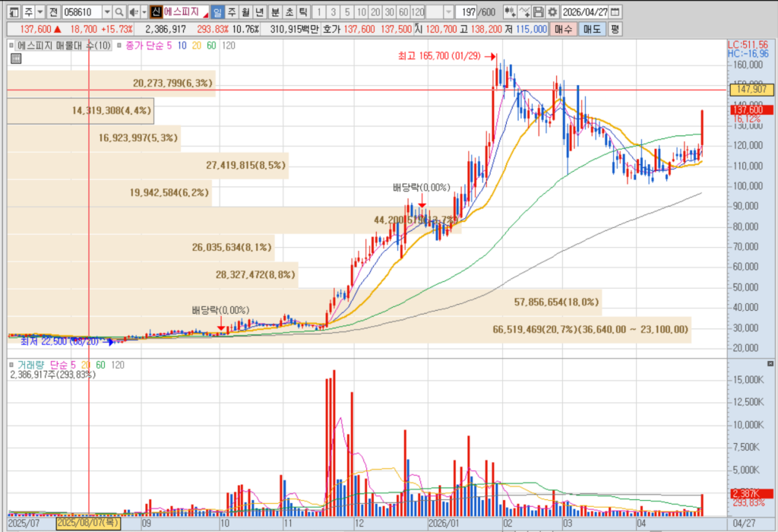
Task: Open the calendar date picker icon
Action: (x=615, y=12)
